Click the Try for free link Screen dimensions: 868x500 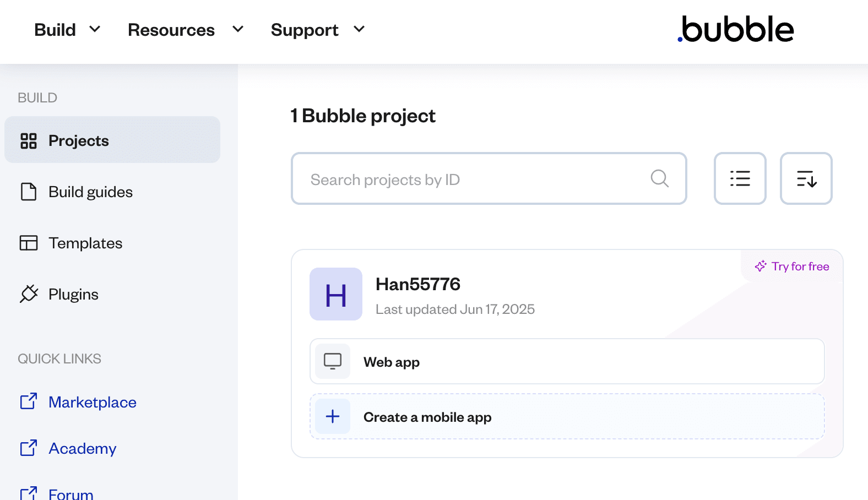tap(800, 266)
